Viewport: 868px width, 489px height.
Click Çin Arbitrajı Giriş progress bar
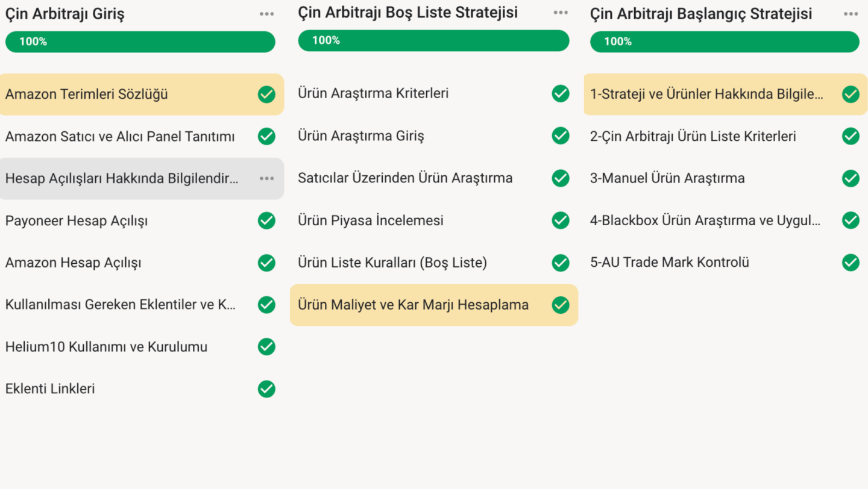[140, 42]
